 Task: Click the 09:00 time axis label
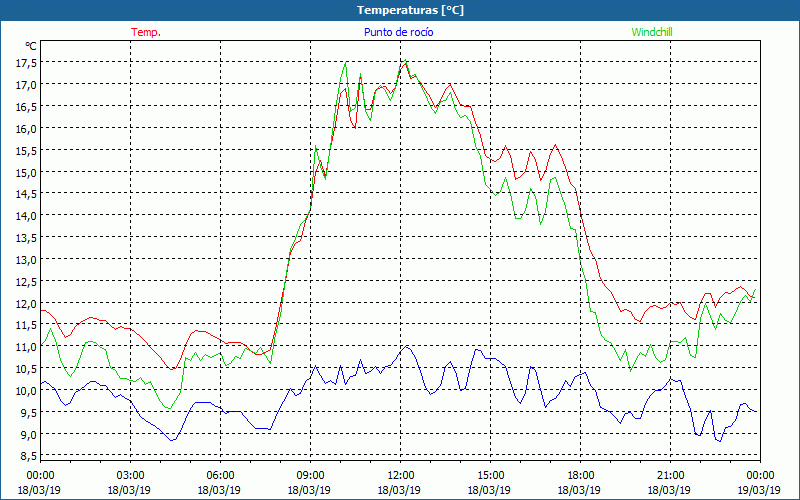tap(310, 476)
